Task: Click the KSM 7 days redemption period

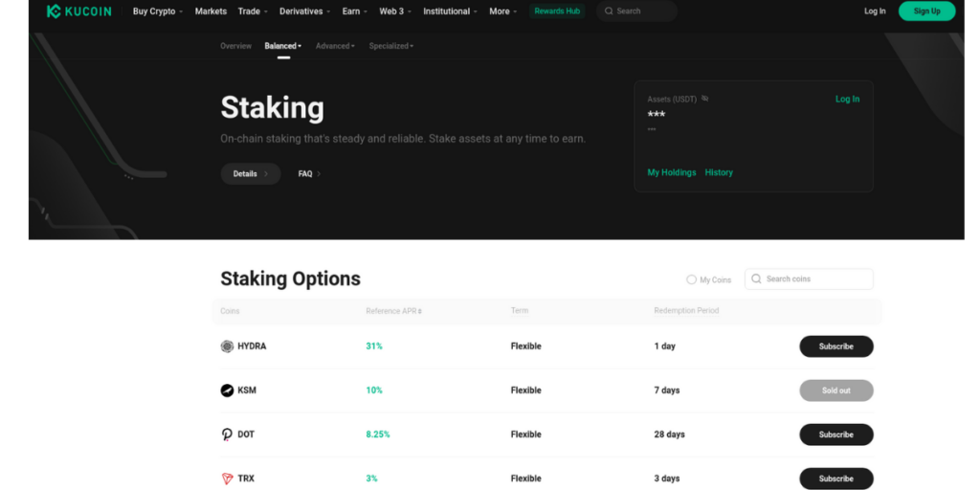Action: coord(667,390)
